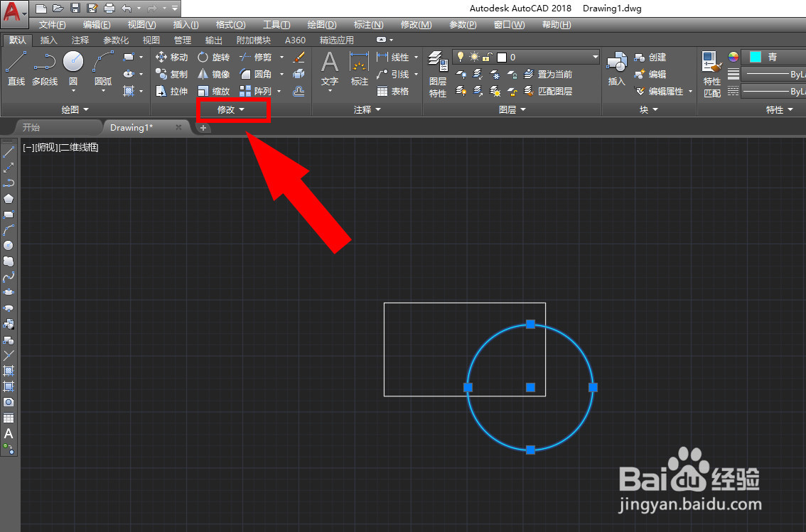Click Match Layer (匹配图层) button
Screen dimensions: 806x532
tap(548, 91)
